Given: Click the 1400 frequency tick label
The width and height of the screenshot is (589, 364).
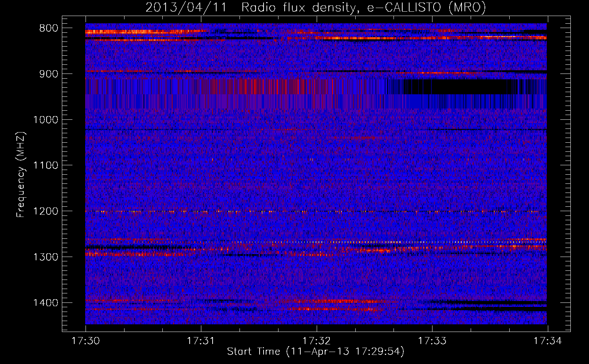Looking at the screenshot, I should (46, 303).
